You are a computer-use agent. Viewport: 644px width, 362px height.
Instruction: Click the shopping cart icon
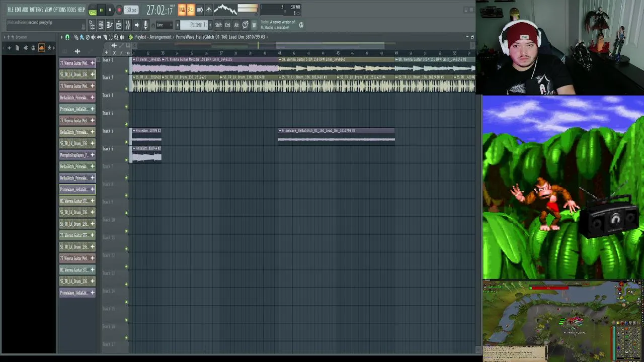tap(254, 25)
